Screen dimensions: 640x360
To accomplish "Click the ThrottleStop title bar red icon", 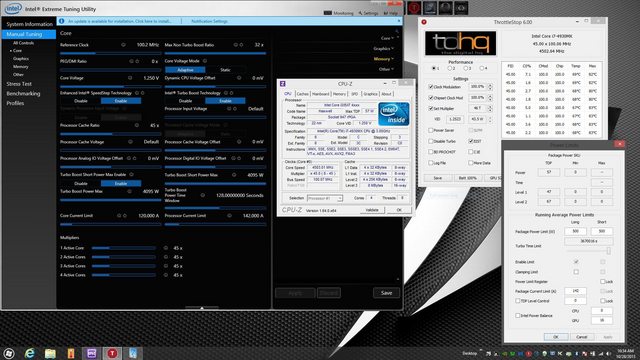I will coord(424,22).
